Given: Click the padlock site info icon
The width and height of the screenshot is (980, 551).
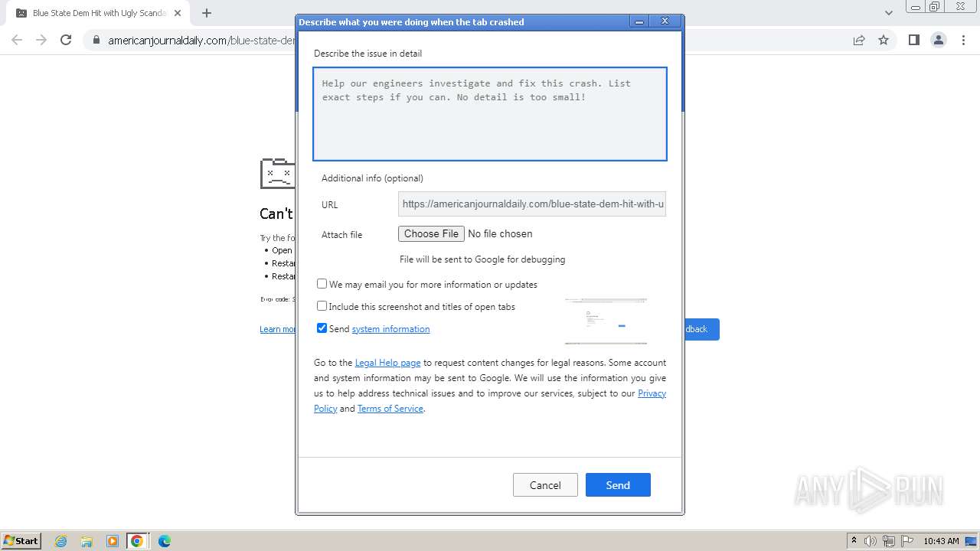Looking at the screenshot, I should click(x=96, y=41).
